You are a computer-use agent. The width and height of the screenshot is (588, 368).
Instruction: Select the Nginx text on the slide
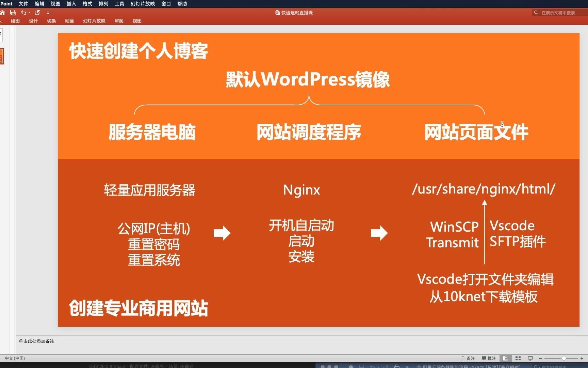(301, 190)
